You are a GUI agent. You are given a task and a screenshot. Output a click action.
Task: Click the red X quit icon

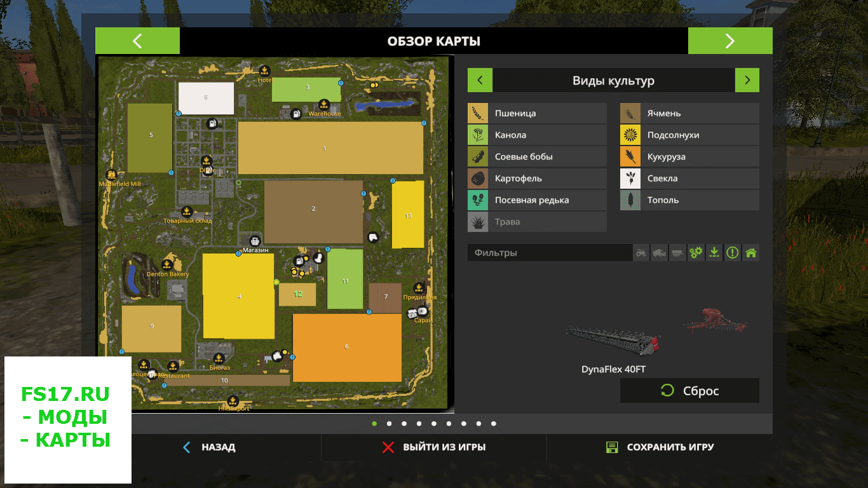(388, 447)
